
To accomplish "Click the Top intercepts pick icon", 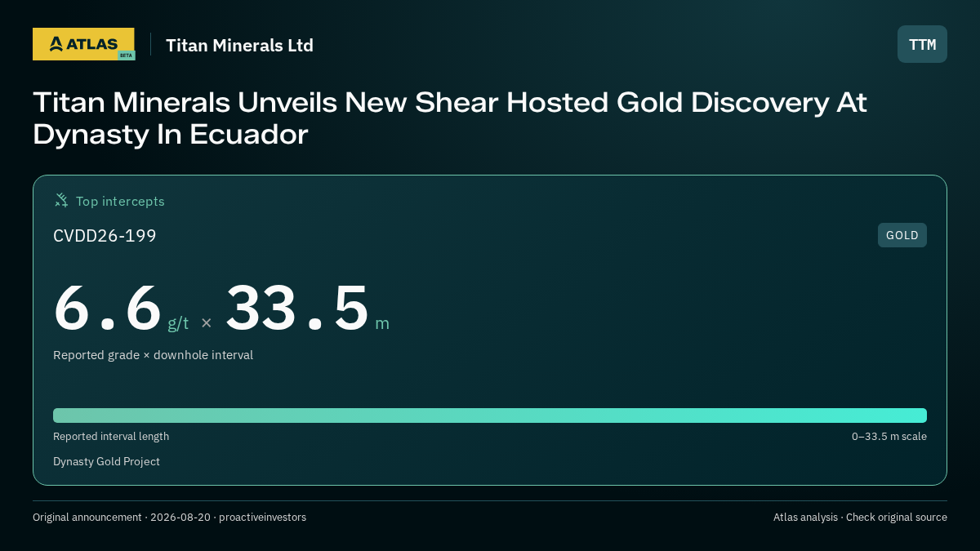I will click(x=61, y=200).
